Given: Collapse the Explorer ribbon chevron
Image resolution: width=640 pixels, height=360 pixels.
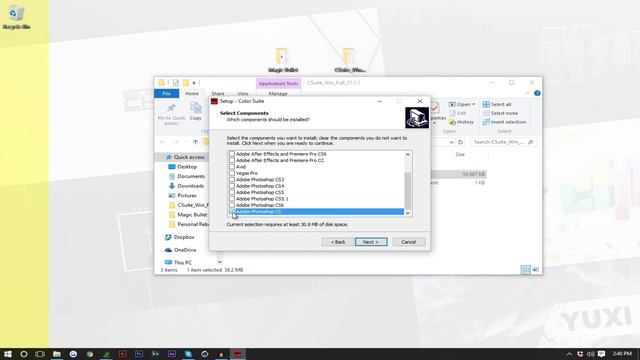Looking at the screenshot, I should (527, 93).
